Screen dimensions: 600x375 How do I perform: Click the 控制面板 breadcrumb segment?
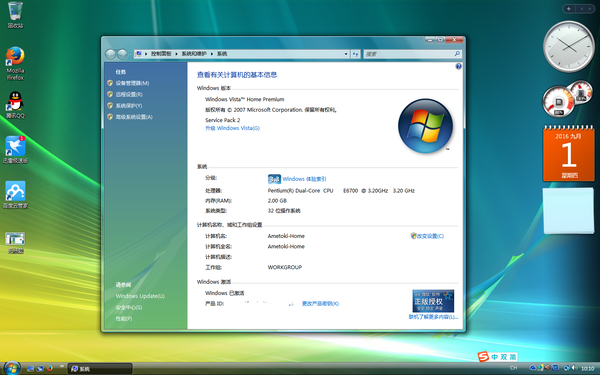(161, 54)
